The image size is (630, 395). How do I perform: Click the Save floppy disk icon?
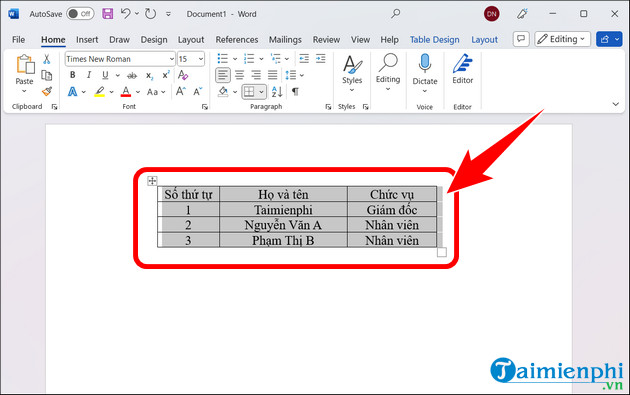tap(107, 14)
